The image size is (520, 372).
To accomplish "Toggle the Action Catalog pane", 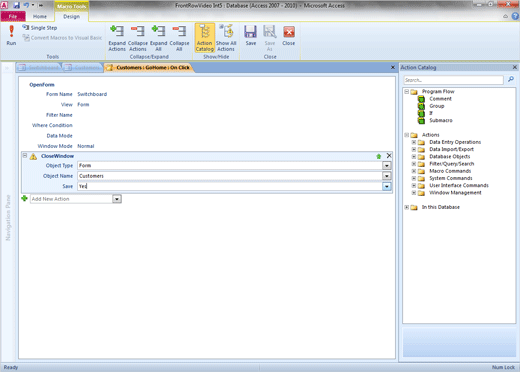I will [204, 38].
